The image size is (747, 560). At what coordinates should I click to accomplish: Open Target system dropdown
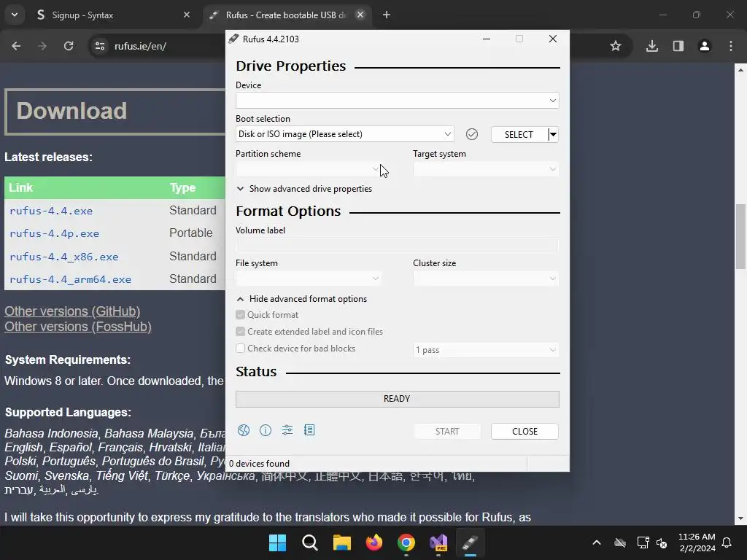point(485,169)
